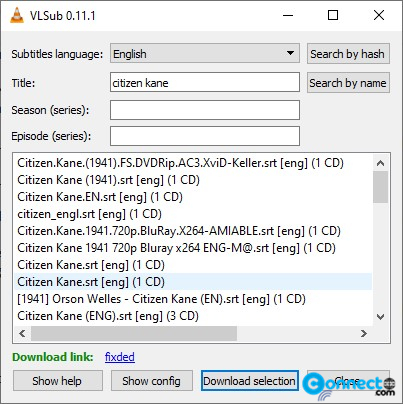This screenshot has width=403, height=404.
Task: Minimize the VLSub window
Action: 288,15
